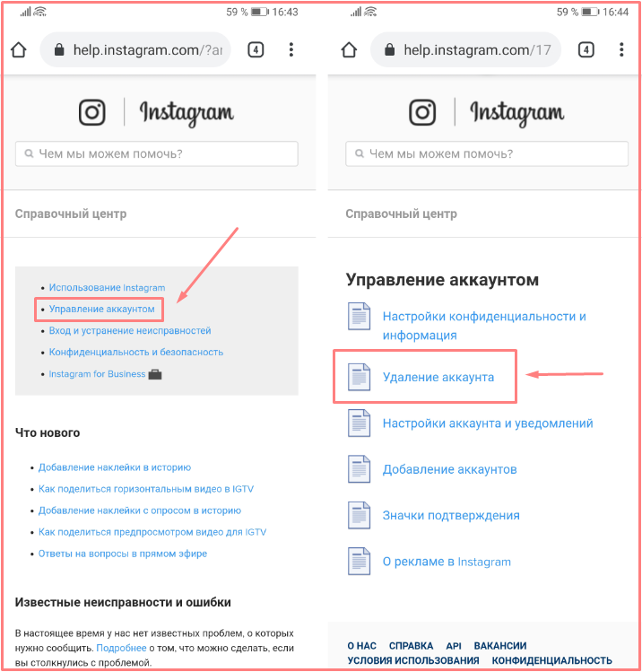The width and height of the screenshot is (642, 672).
Task: Click Instagram camera logo on left page
Action: (92, 113)
